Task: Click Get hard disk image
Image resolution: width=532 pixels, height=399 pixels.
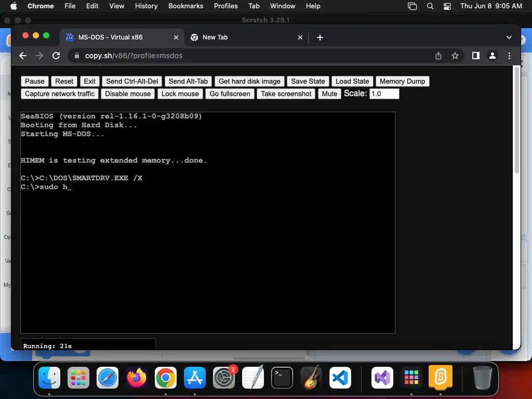Action: tap(249, 82)
